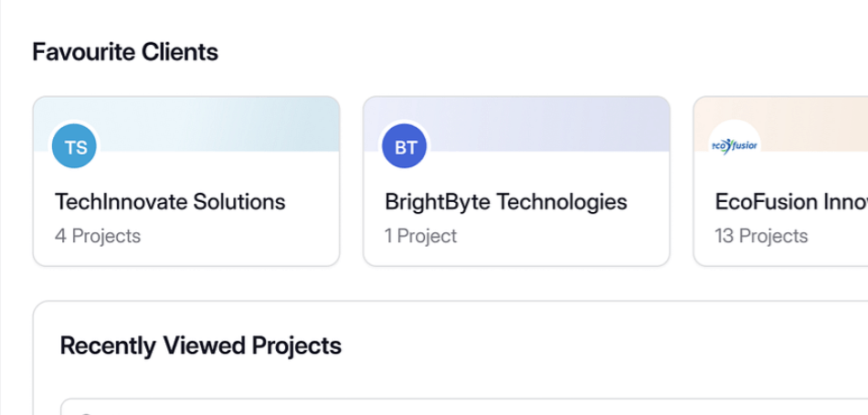Click the '1 Project' count label
Screen dimensions: 868x415
pos(420,236)
